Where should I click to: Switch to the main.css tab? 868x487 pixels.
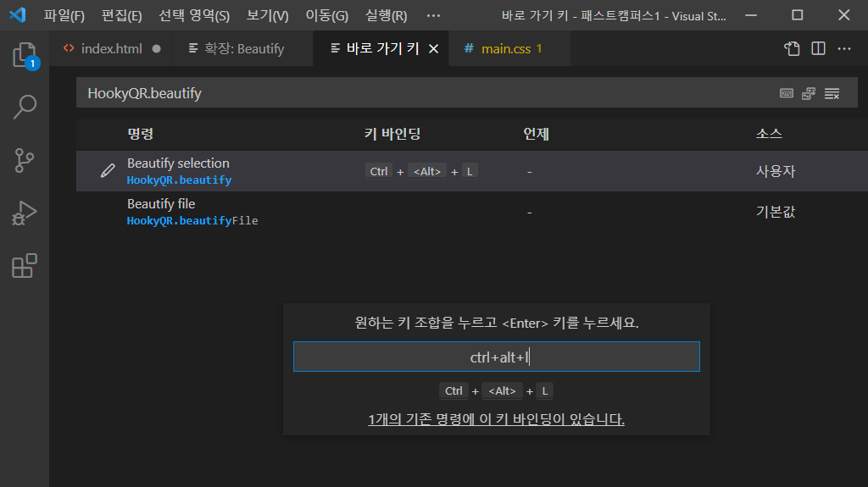(509, 49)
